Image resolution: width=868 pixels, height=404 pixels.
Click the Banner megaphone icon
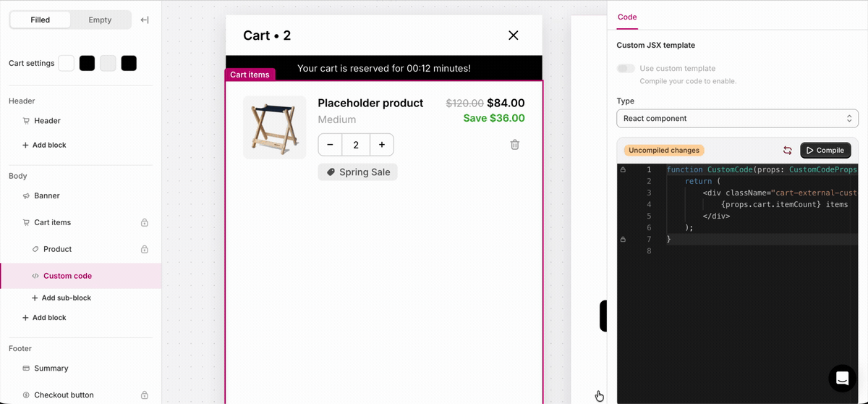pos(27,195)
